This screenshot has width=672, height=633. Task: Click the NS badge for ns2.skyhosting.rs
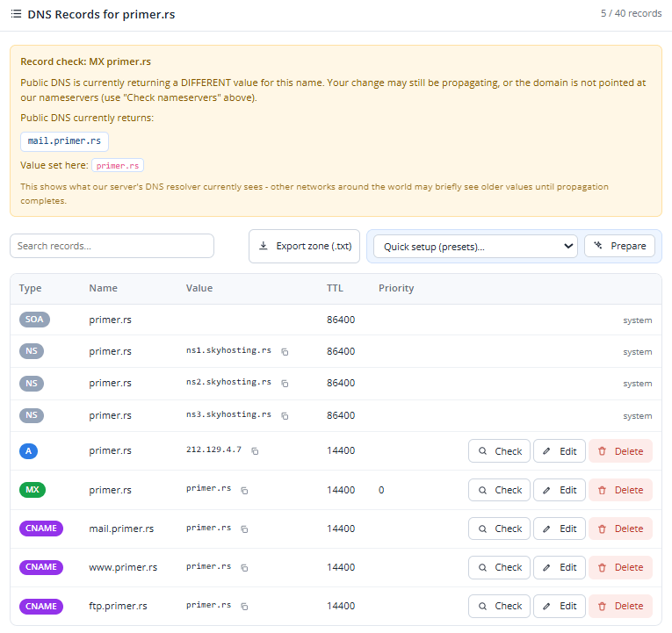coord(32,384)
